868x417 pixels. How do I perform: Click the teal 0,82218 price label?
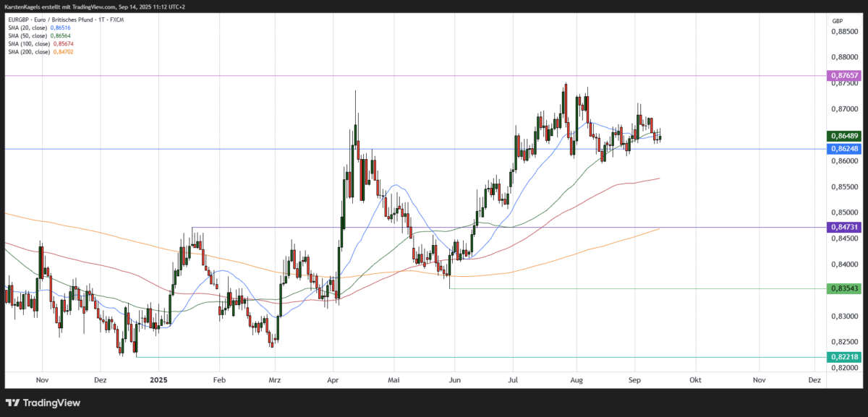pos(844,356)
